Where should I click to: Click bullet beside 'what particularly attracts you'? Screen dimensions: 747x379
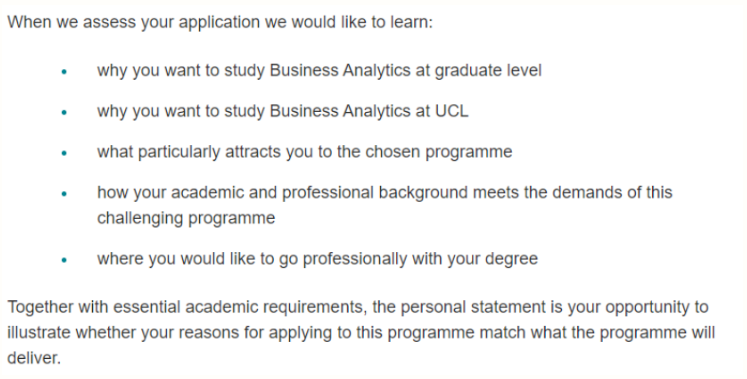(64, 153)
